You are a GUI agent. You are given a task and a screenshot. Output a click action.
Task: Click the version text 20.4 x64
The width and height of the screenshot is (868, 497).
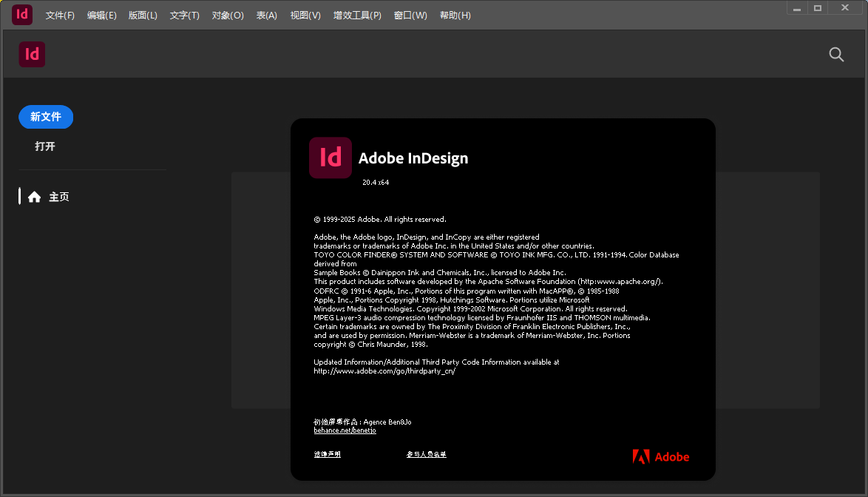376,183
